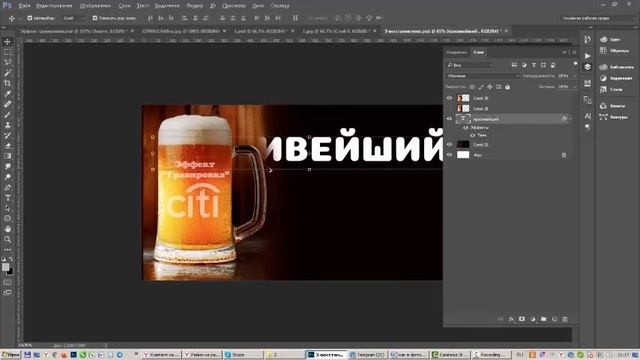Select the Hand tool
This screenshot has width=640, height=360.
[7, 229]
